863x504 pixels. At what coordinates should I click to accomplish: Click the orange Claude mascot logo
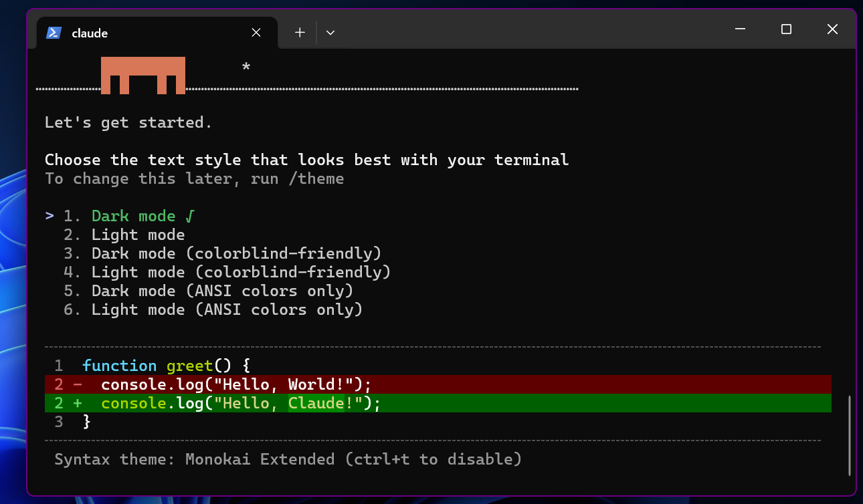click(x=143, y=75)
